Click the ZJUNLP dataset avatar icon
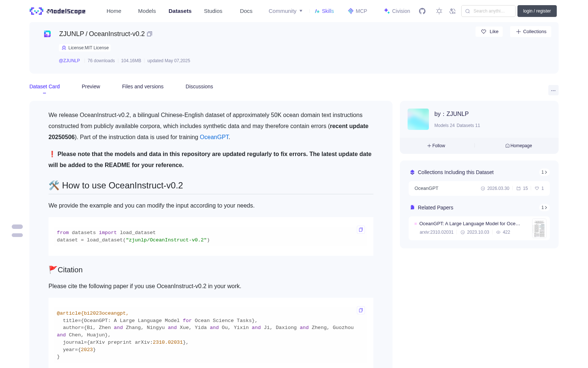The width and height of the screenshot is (588, 368). pyautogui.click(x=47, y=34)
